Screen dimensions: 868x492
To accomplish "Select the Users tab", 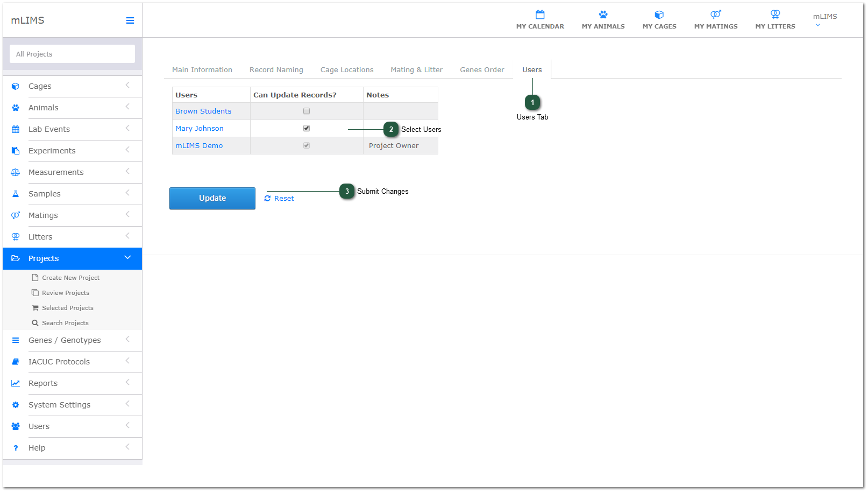I will (532, 70).
